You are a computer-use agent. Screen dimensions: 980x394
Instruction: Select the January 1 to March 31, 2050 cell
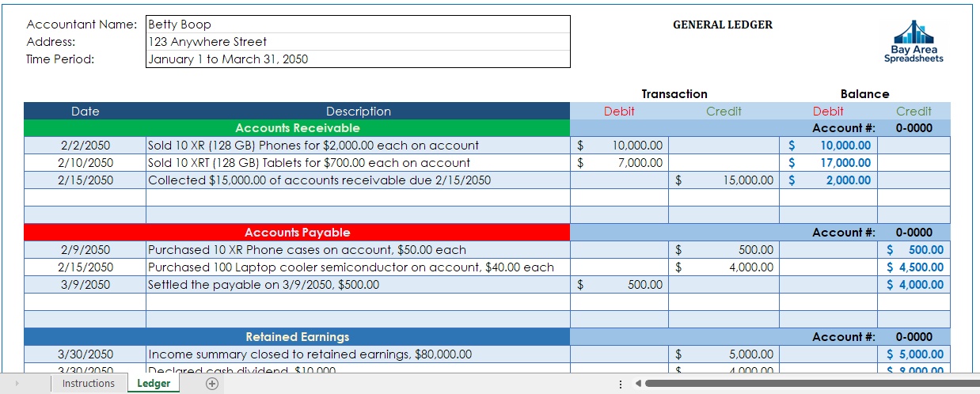click(358, 59)
